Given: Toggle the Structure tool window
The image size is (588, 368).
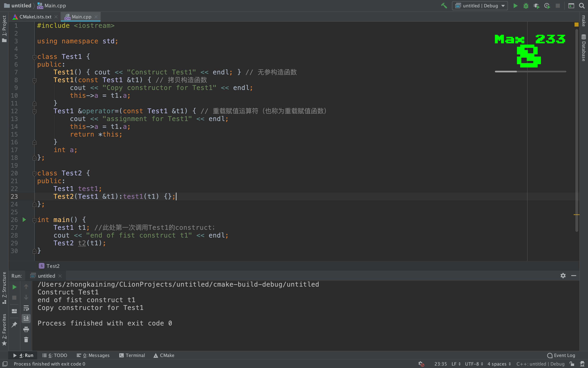Looking at the screenshot, I should 4,288.
